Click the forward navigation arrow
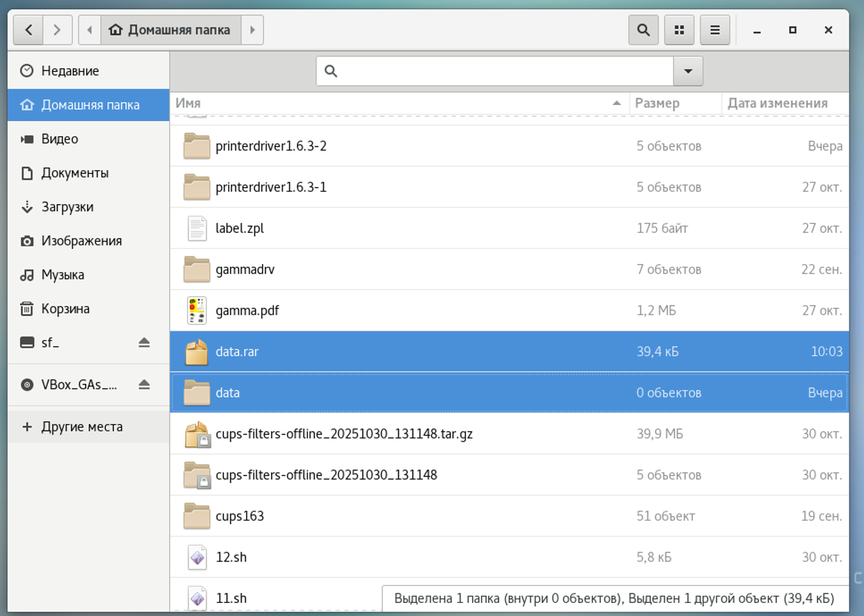 pyautogui.click(x=57, y=30)
